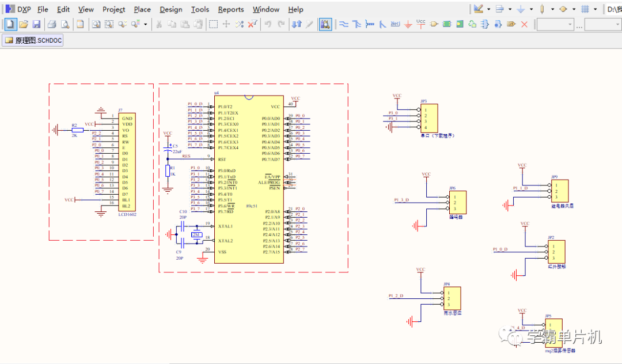Click the D:\ path field at top right
This screenshot has width=622, height=364.
(613, 9)
